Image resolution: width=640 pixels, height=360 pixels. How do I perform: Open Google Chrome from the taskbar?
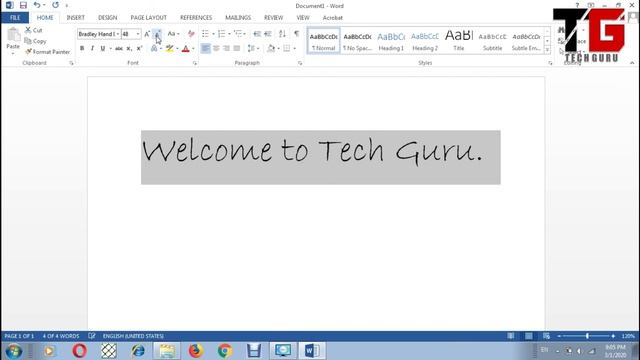(x=224, y=351)
